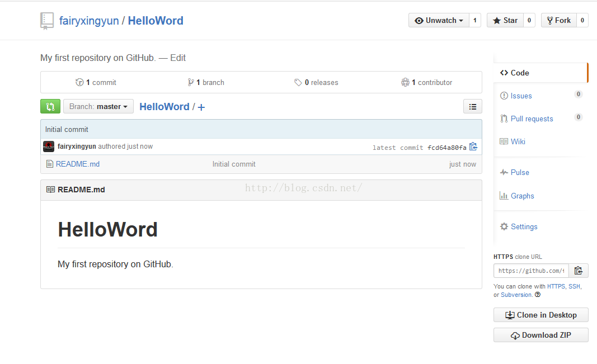Viewport: 597px width, 364px height.
Task: Click the list view icon button
Action: coord(473,107)
